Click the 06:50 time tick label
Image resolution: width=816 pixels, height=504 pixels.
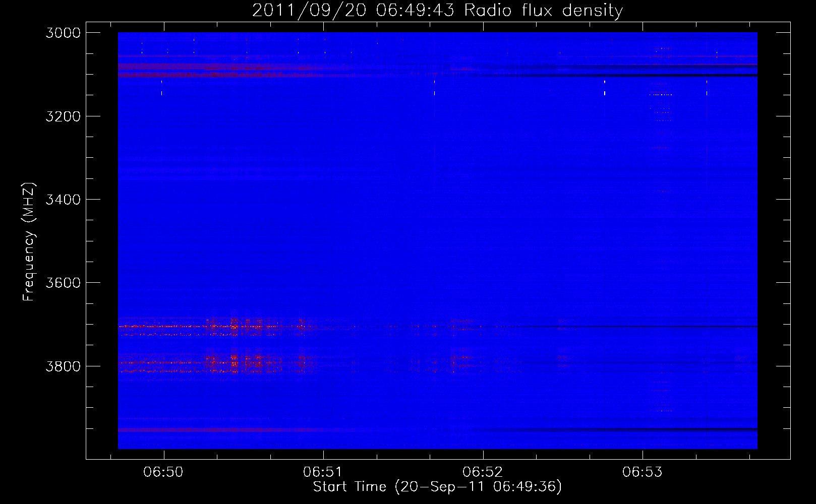coord(163,472)
